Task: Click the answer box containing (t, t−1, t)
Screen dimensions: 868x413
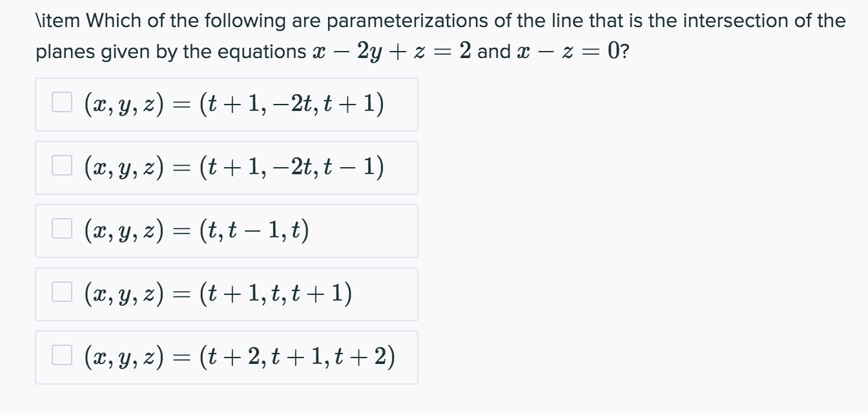Action: point(226,230)
